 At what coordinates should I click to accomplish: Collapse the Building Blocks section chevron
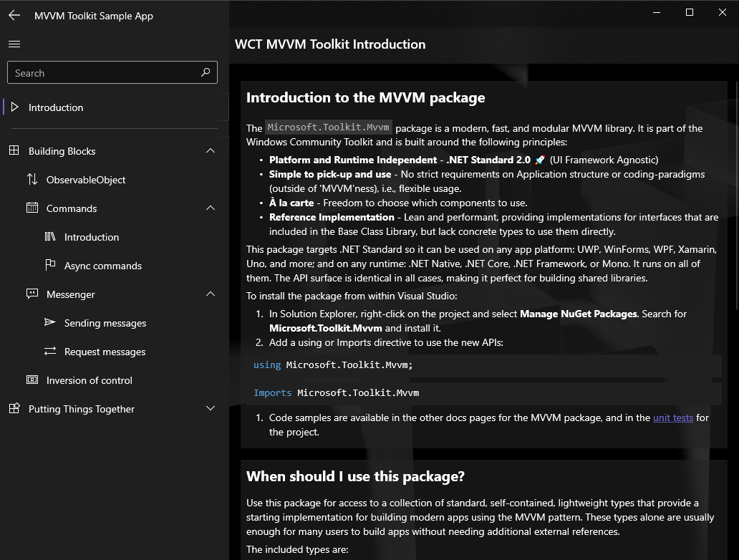click(x=211, y=151)
